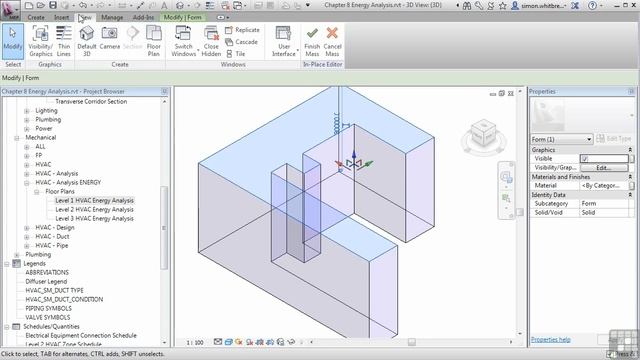640x360 pixels.
Task: Undo the last action
Action: pos(83,5)
